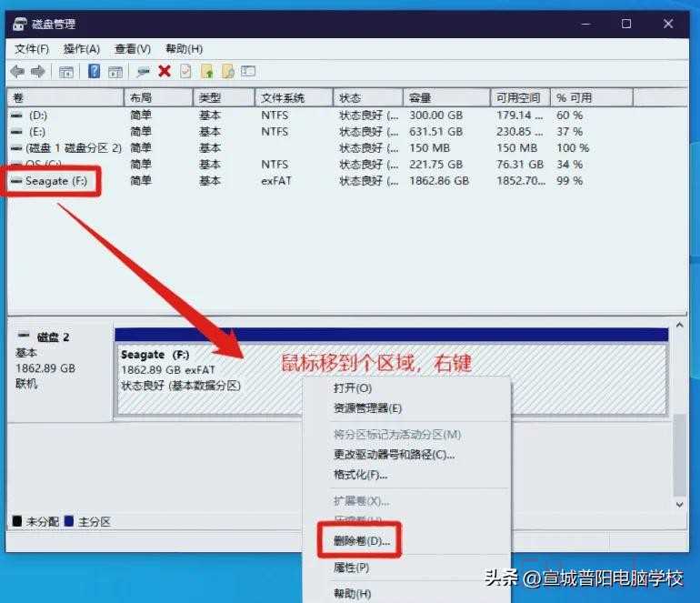This screenshot has width=700, height=603.
Task: Sort by the 类型 column header
Action: [x=224, y=98]
